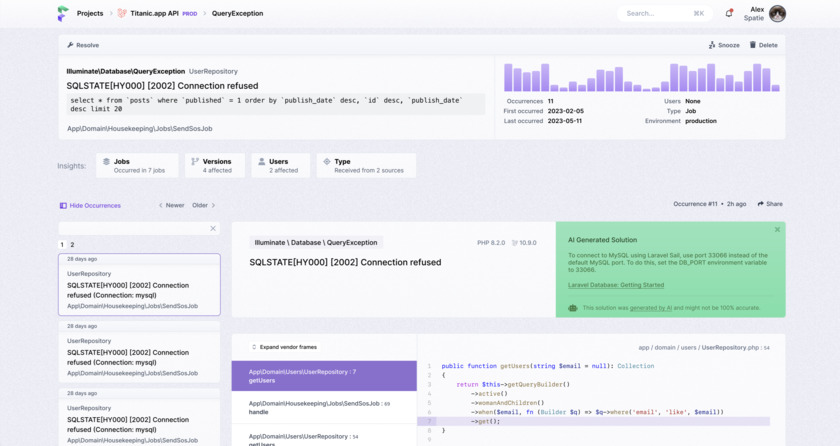Open Laravel Database: Getting Started link
This screenshot has width=840, height=446.
click(615, 285)
